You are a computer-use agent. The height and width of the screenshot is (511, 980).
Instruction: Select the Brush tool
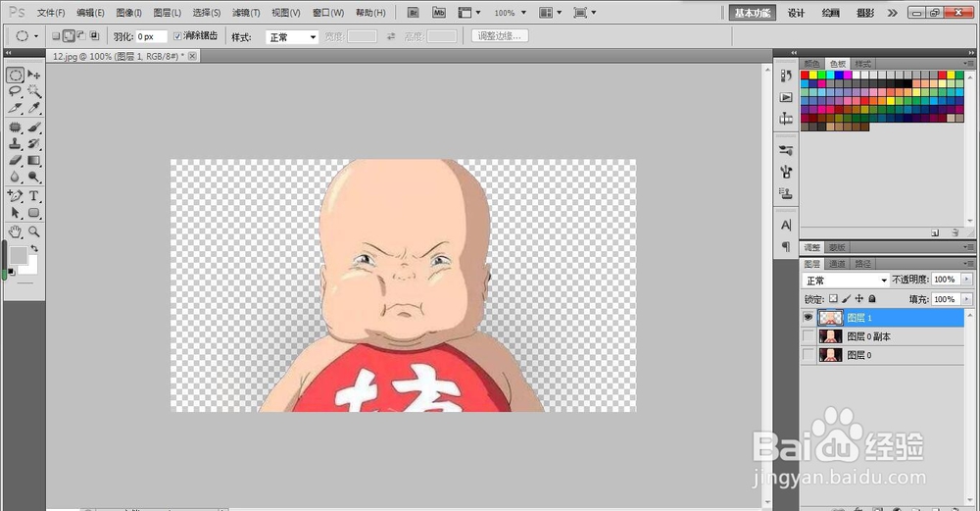[x=33, y=127]
